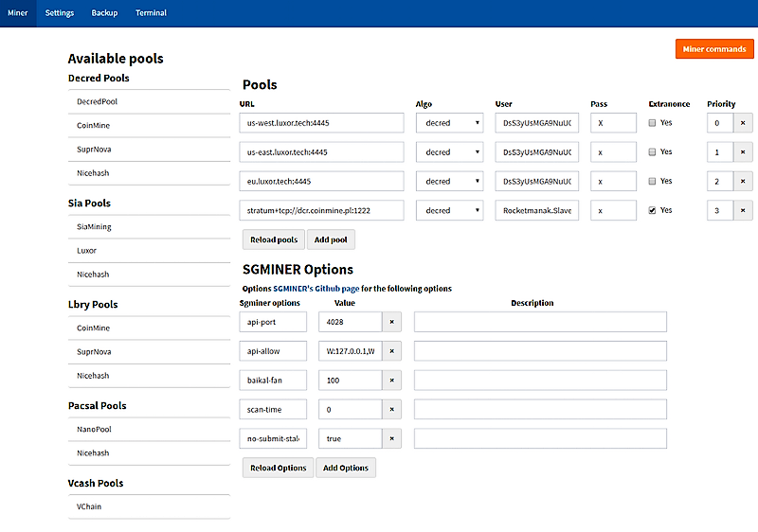Select VChain under Vcash Pools
This screenshot has width=758, height=532.
tap(149, 506)
